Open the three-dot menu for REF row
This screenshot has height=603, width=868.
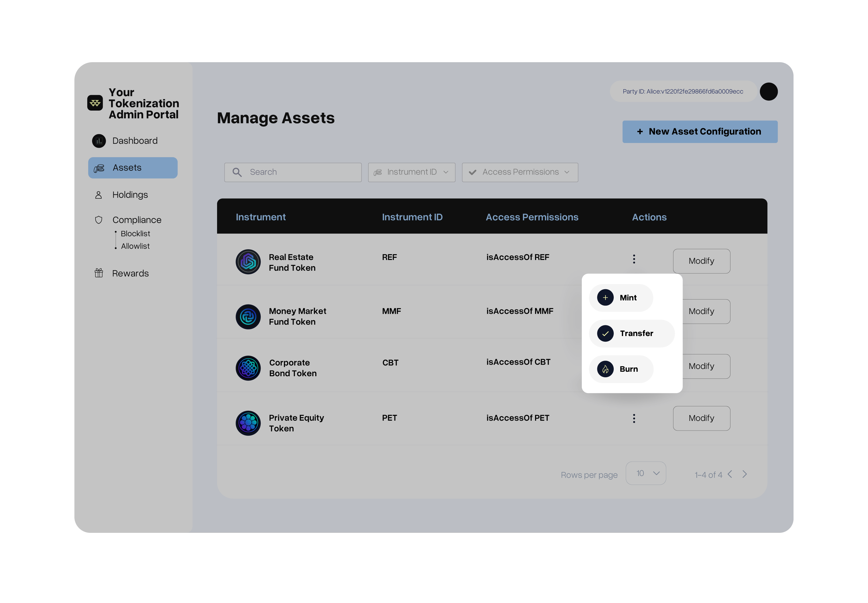tap(634, 259)
